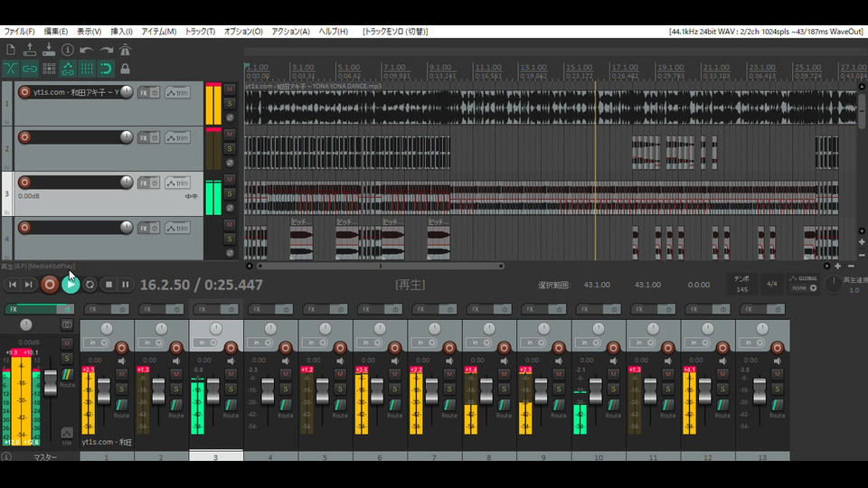Click the new project file icon

[x=11, y=50]
